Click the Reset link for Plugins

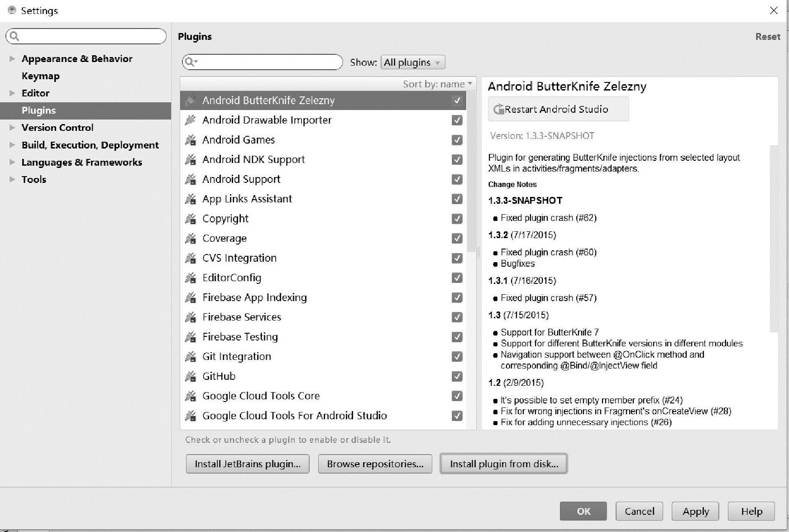[768, 37]
